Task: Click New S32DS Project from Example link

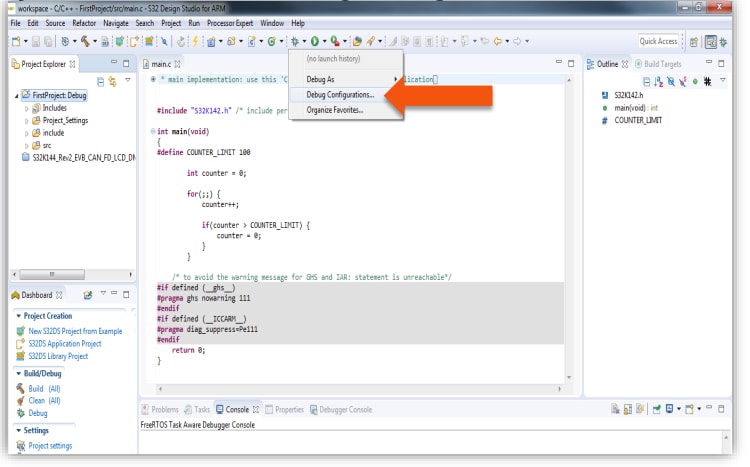Action: pos(75,331)
